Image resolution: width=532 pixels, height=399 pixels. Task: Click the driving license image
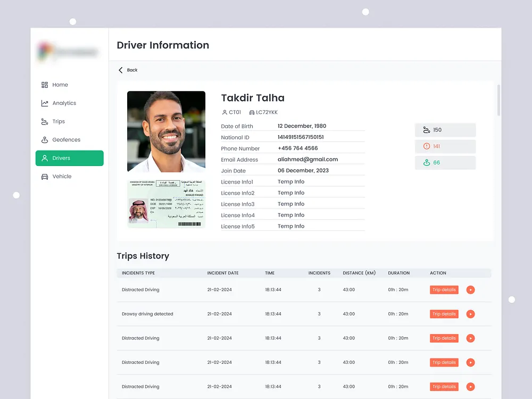click(x=166, y=204)
